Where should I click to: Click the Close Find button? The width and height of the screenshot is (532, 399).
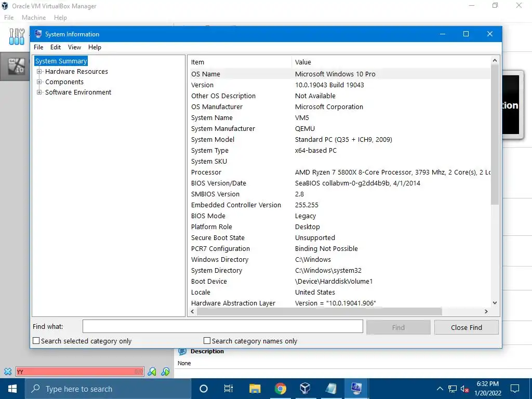point(466,327)
